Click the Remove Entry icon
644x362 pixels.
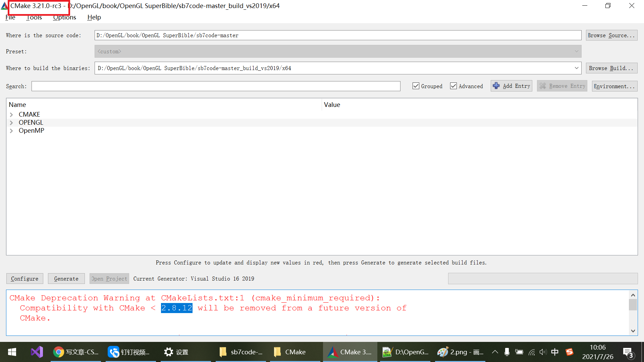pyautogui.click(x=543, y=86)
